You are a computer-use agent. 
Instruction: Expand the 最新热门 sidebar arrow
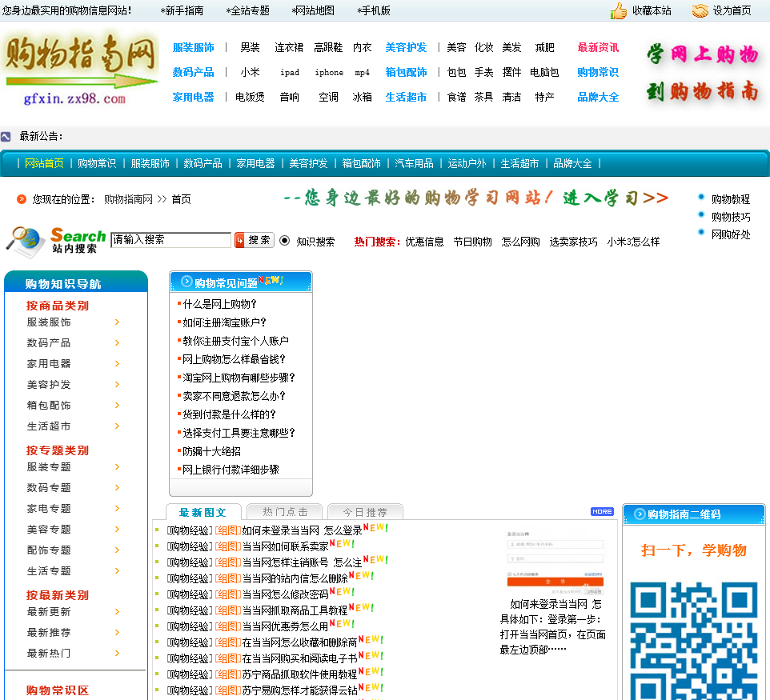[117, 654]
